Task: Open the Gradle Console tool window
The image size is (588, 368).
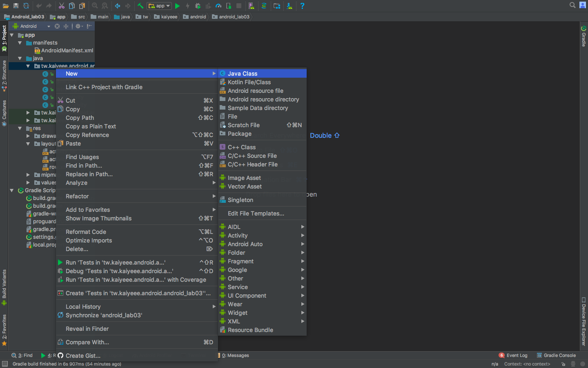Action: click(556, 355)
